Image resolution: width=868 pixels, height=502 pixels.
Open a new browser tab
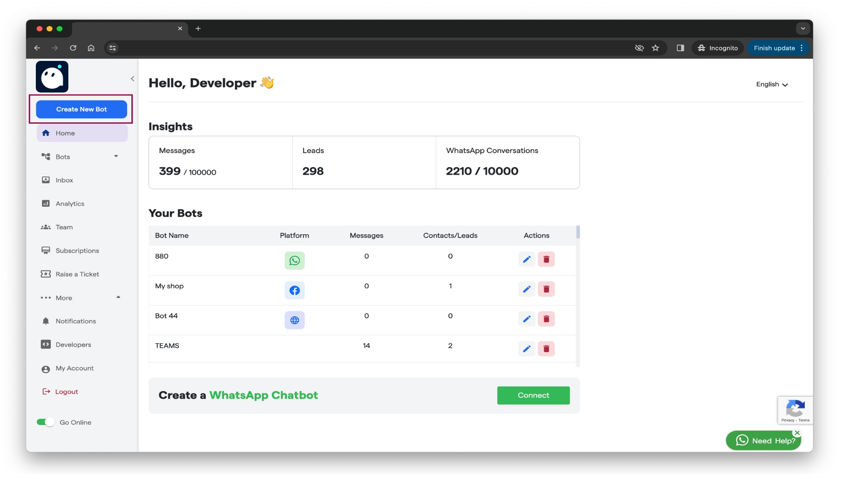[198, 28]
